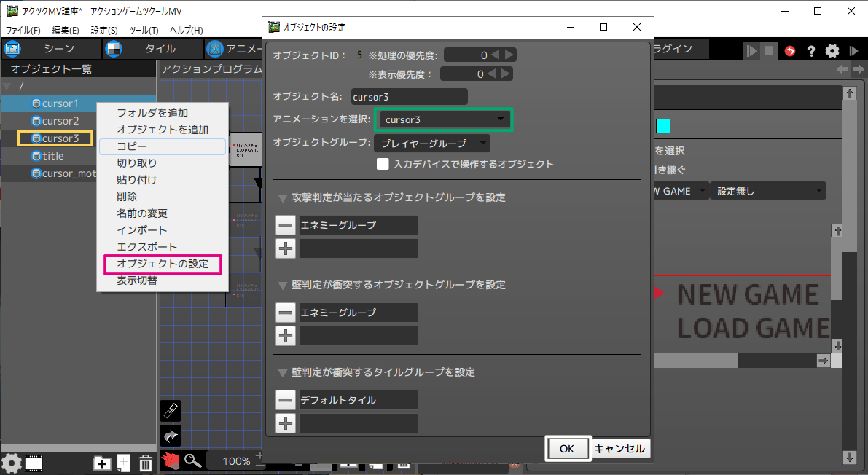Select エクスポート in the context menu
Screen dimensions: 868x475
click(146, 247)
